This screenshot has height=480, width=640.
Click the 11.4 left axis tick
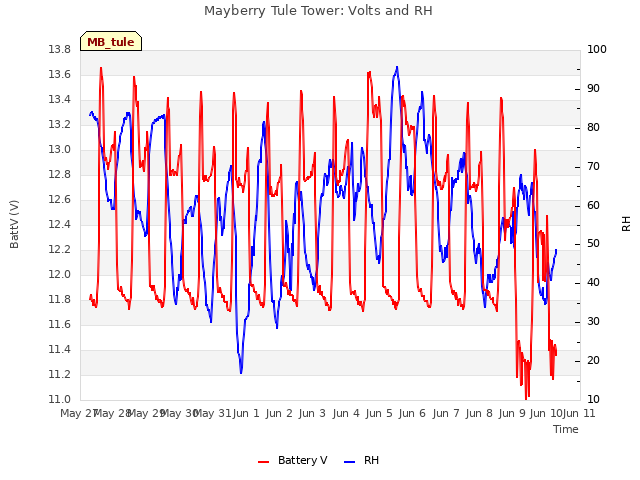[x=60, y=349]
